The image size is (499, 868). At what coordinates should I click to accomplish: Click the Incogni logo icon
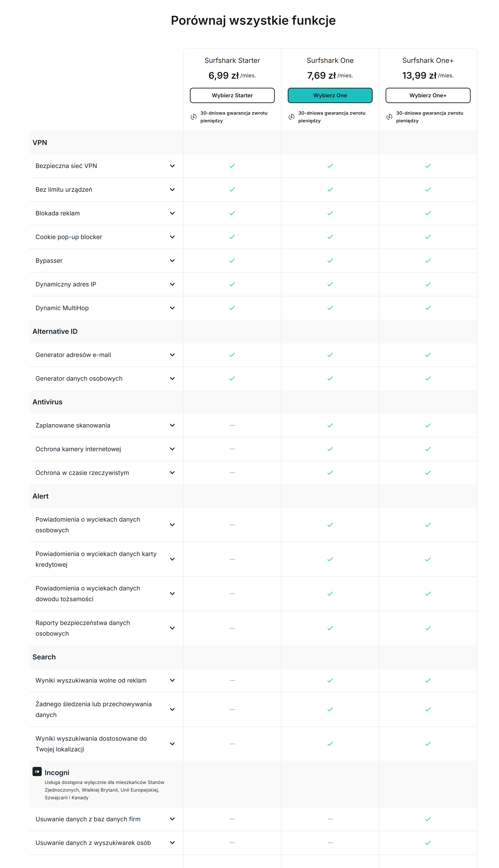point(37,771)
